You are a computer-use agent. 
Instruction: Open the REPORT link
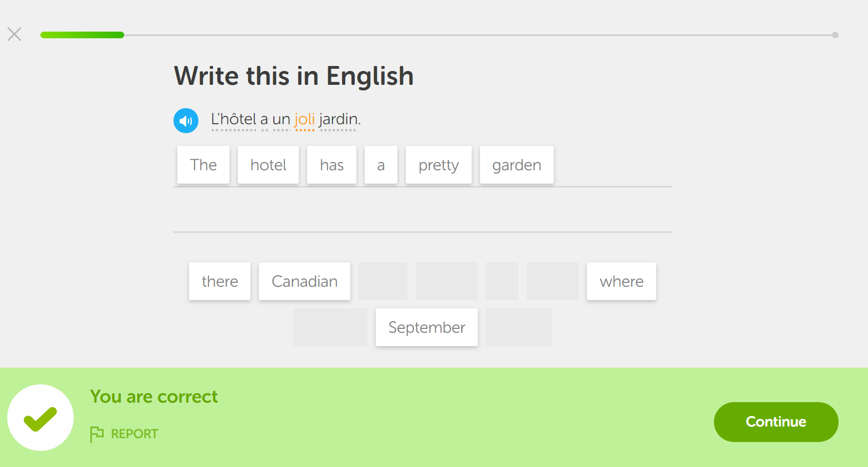click(x=135, y=434)
